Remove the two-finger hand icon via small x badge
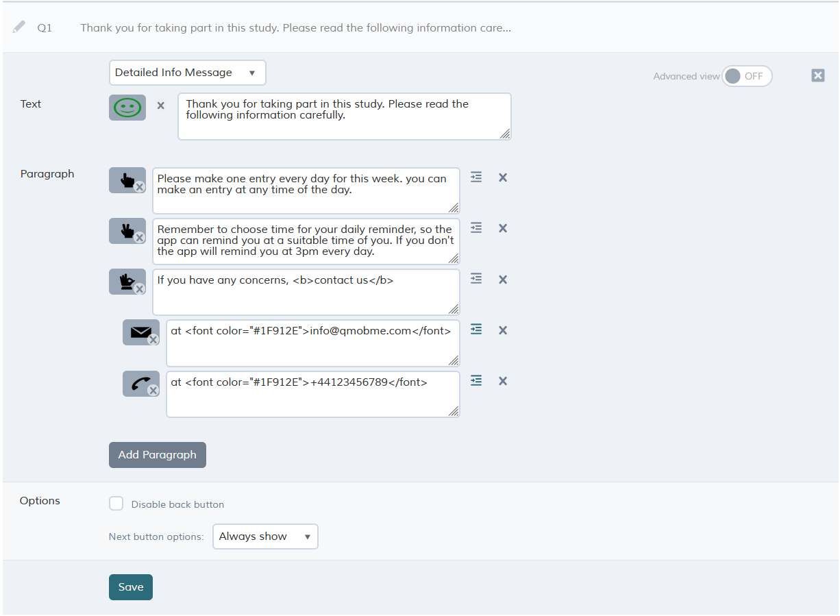The height and width of the screenshot is (616, 840). point(140,238)
